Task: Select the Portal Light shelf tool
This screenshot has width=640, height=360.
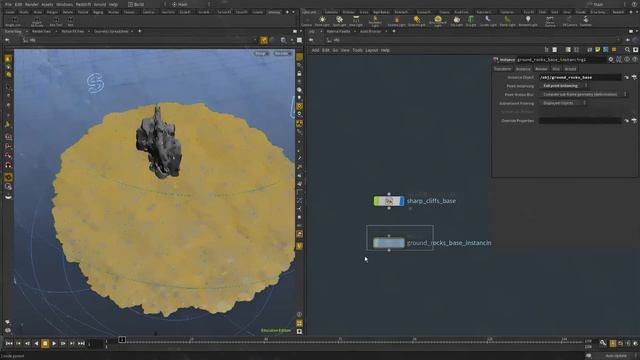Action: 507,21
